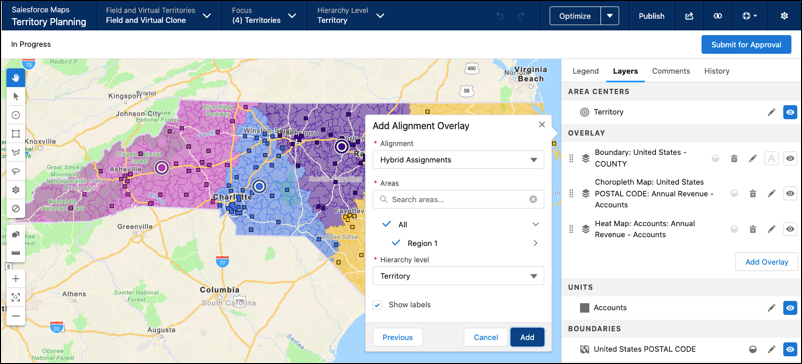This screenshot has height=364, width=802.
Task: Edit the United States POSTAL CODE boundary
Action: 771,349
